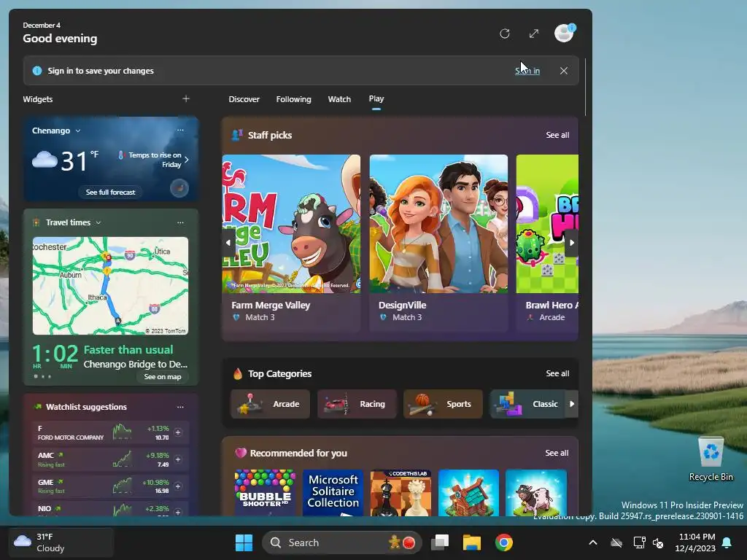Click See all for Recommended for you

(x=557, y=453)
